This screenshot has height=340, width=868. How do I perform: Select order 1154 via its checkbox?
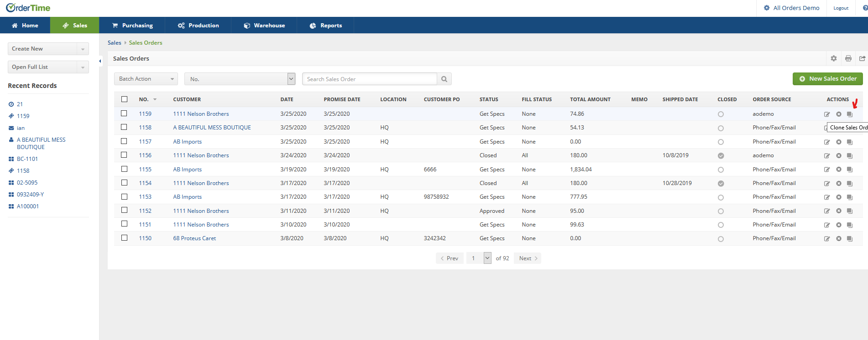[124, 183]
